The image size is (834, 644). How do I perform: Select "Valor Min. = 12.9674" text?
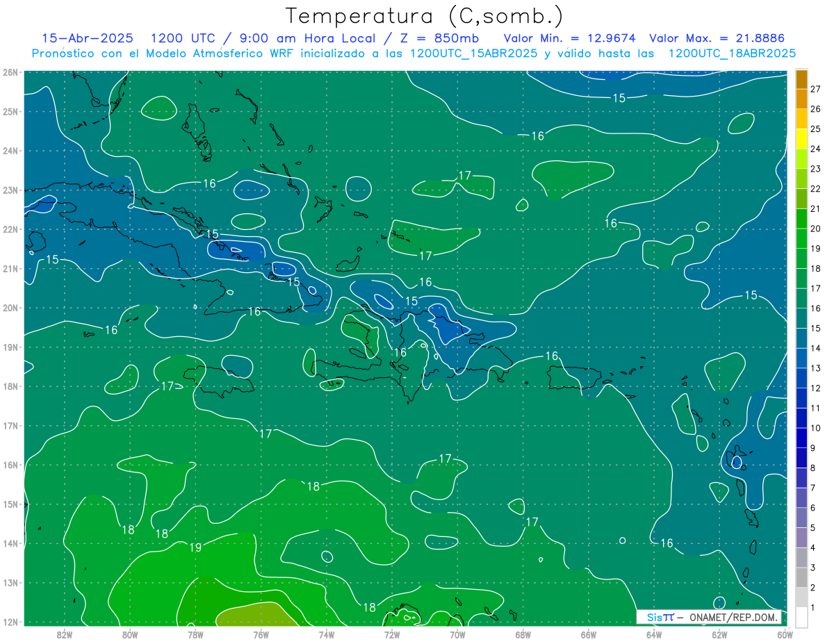click(x=569, y=38)
